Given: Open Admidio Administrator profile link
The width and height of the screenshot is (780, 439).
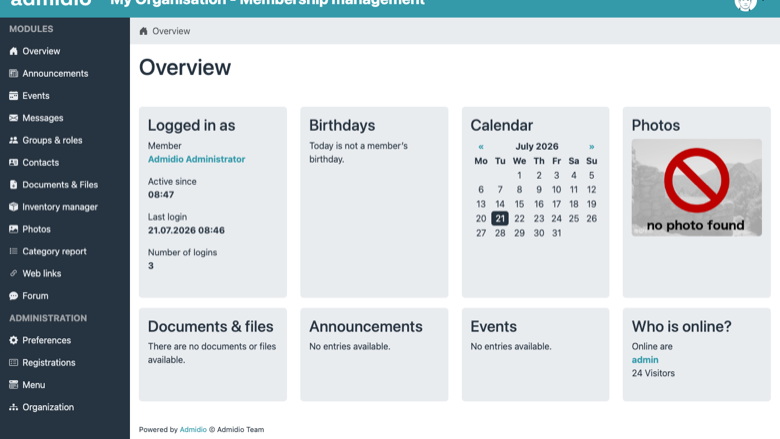Looking at the screenshot, I should click(x=196, y=159).
